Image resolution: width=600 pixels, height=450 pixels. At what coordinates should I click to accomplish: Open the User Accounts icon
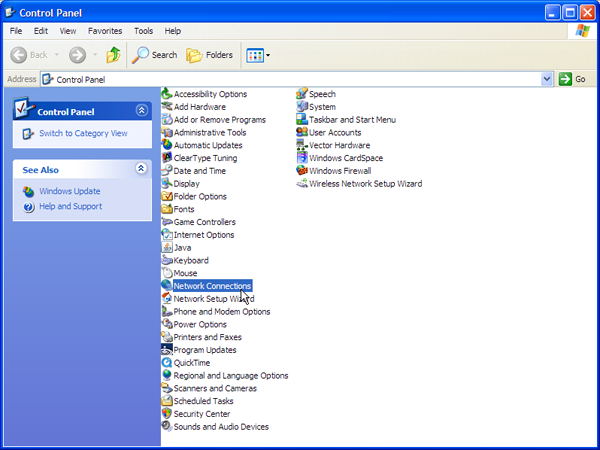coord(302,132)
